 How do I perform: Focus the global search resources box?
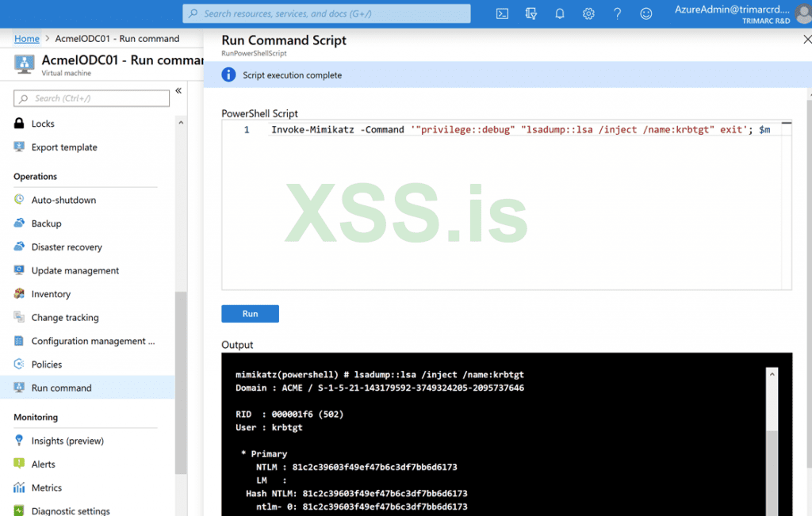click(327, 13)
